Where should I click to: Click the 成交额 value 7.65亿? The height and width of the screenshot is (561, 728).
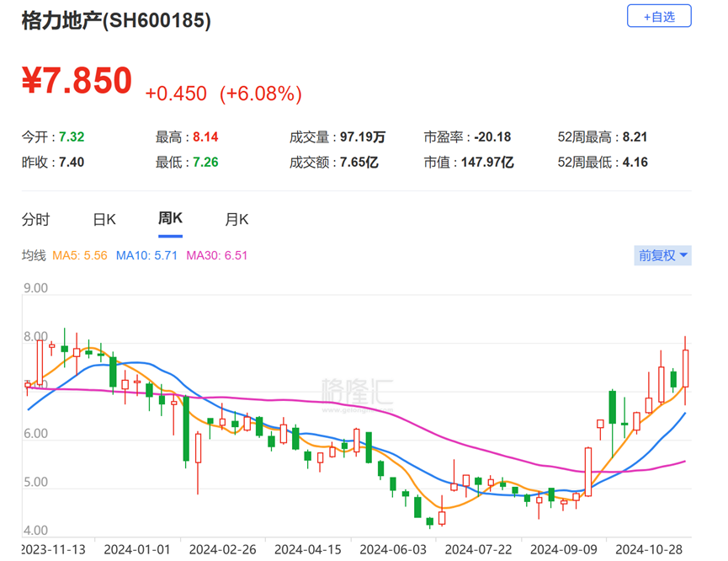pyautogui.click(x=359, y=163)
